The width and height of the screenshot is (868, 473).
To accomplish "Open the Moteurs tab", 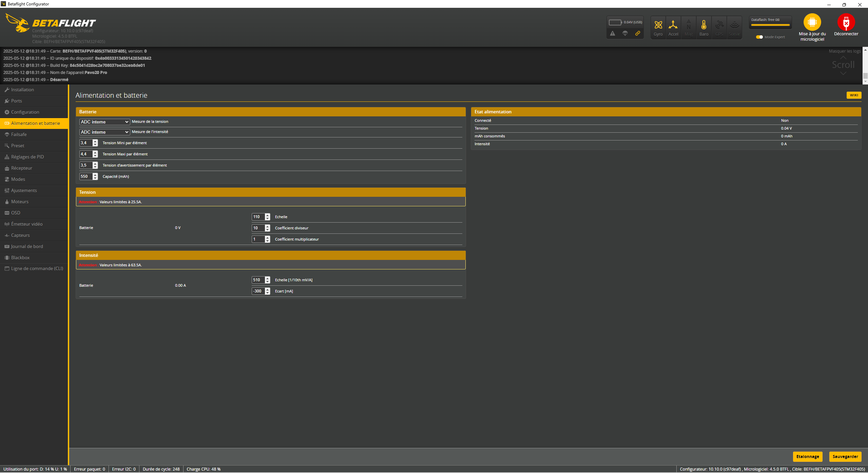I will pyautogui.click(x=20, y=202).
